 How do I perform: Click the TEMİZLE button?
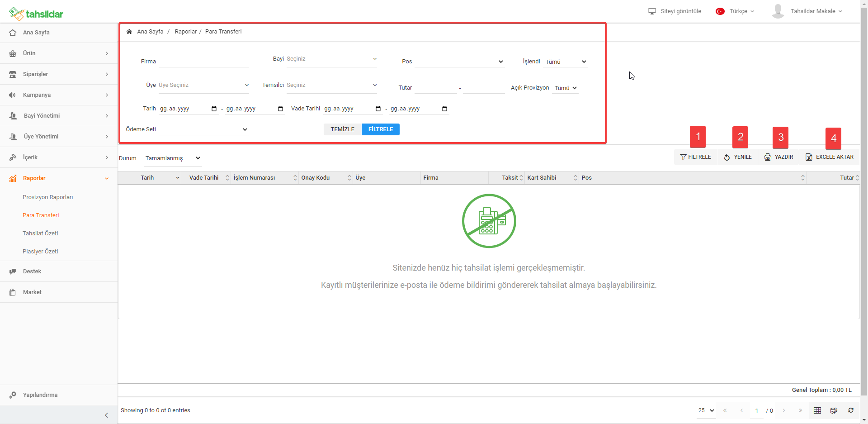343,129
